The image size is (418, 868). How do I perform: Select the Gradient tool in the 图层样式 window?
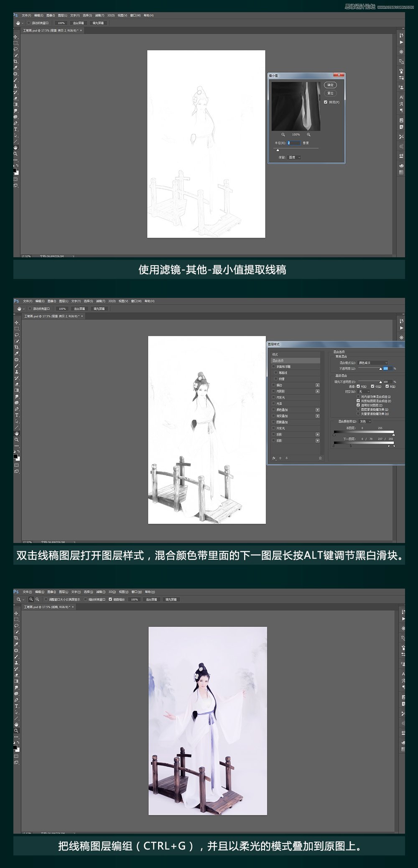click(17, 390)
